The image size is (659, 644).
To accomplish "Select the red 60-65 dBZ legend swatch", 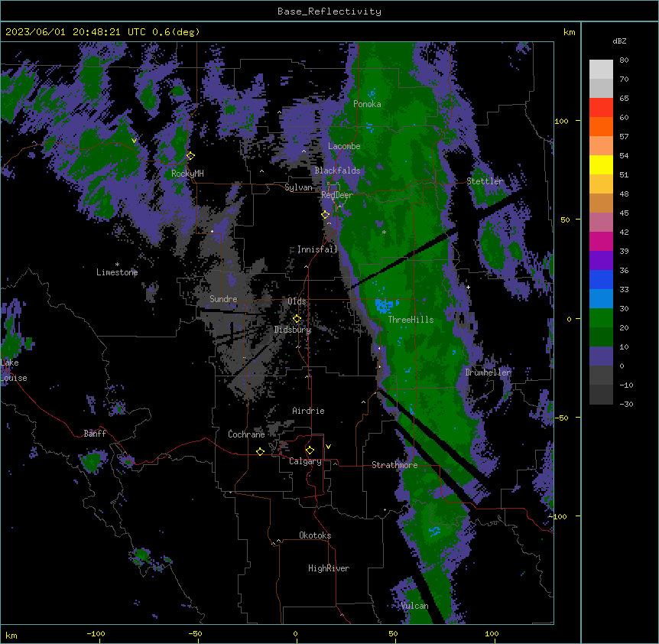I will click(x=601, y=108).
